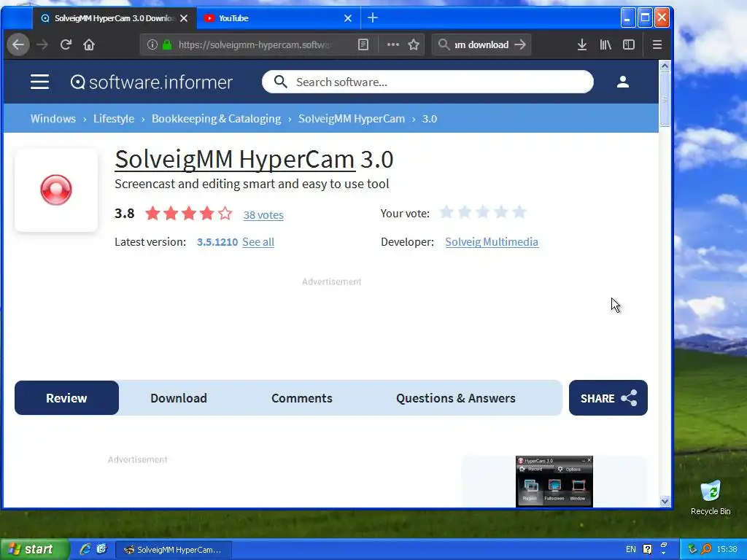This screenshot has width=747, height=560.
Task: Close the YouTube tab
Action: (348, 18)
